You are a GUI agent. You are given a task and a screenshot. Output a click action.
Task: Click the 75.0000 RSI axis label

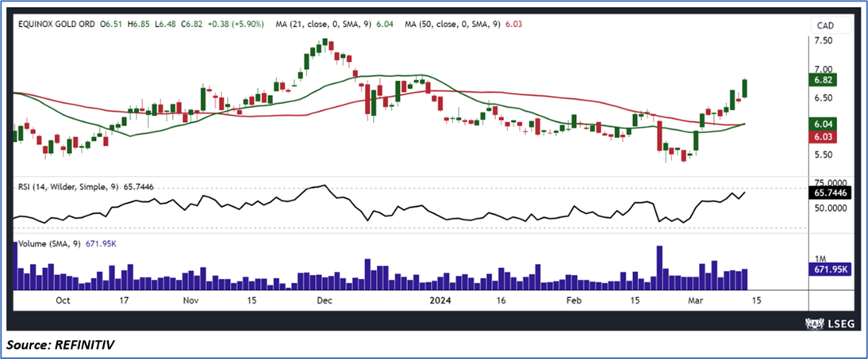(x=829, y=182)
